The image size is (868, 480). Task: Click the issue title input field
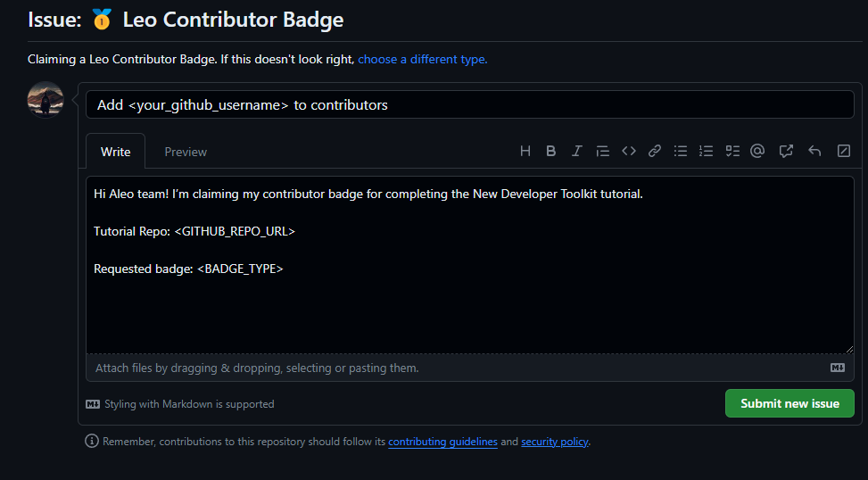click(469, 104)
